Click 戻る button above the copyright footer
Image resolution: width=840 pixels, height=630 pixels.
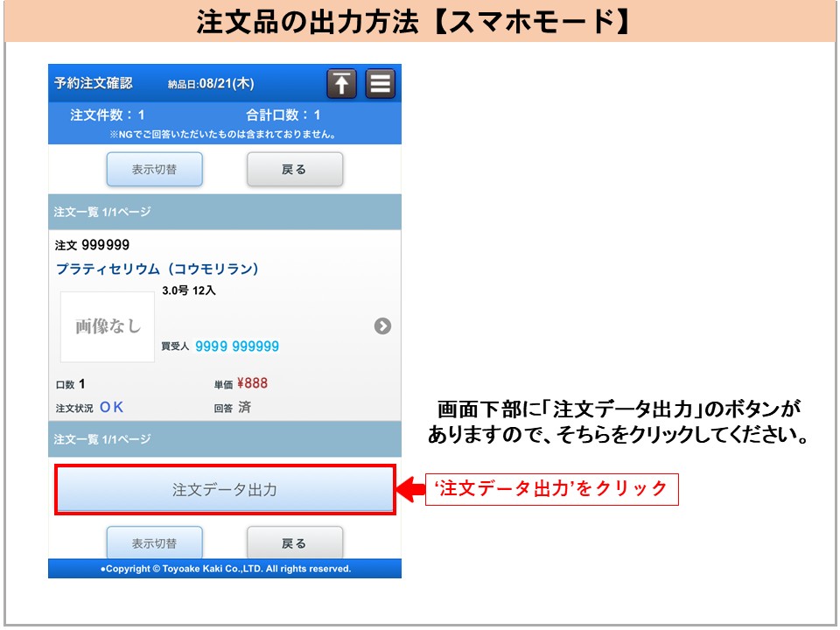point(294,543)
